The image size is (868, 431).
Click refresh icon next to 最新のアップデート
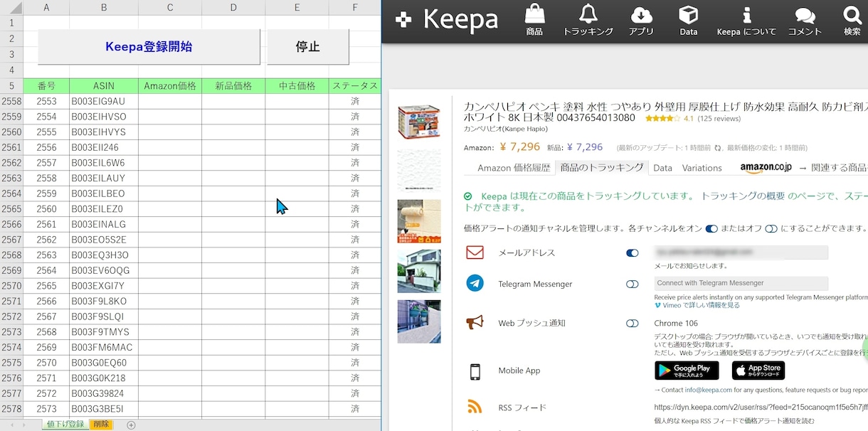pos(718,148)
